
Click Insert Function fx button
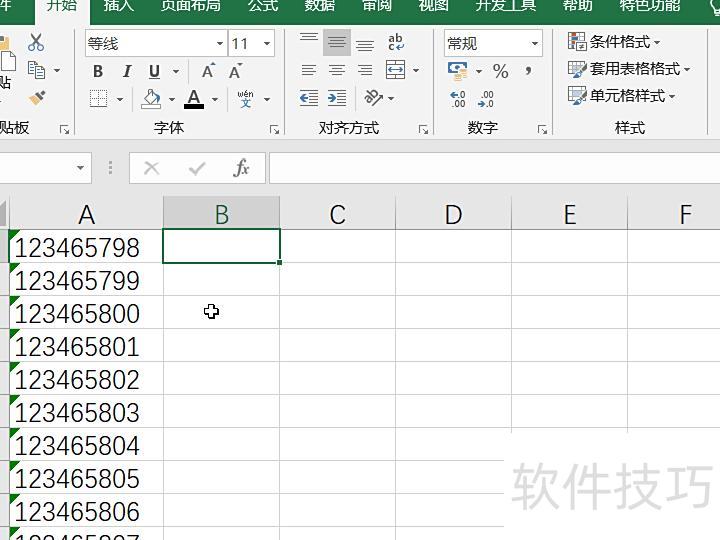[x=242, y=168]
